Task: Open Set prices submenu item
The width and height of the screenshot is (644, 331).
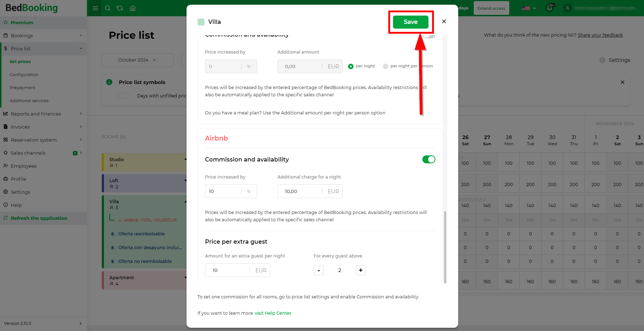Action: pos(20,62)
